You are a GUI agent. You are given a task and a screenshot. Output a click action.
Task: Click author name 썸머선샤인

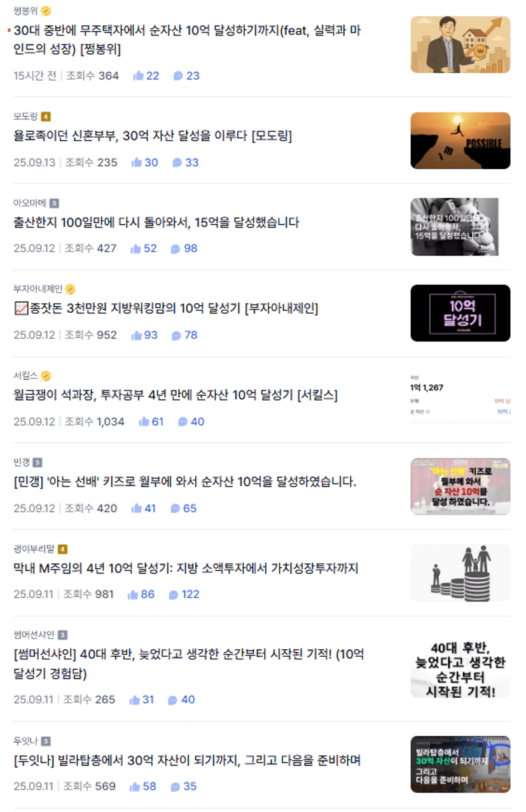[x=34, y=635]
